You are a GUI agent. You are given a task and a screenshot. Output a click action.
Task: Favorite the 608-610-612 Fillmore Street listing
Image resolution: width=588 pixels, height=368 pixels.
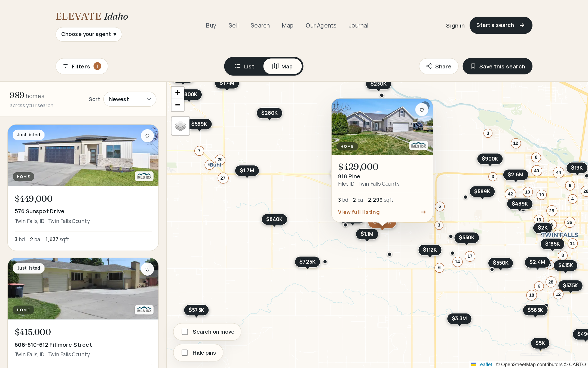tap(147, 269)
